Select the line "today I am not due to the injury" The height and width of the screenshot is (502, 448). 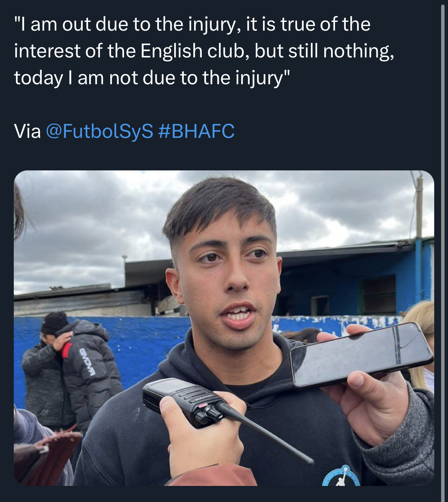[x=152, y=78]
